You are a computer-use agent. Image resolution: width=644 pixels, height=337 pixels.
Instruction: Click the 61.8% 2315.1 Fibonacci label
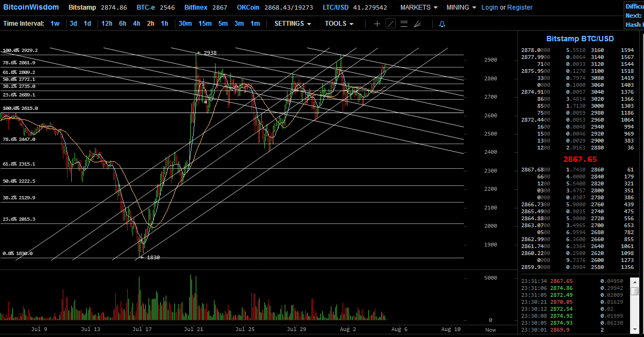[x=19, y=164]
